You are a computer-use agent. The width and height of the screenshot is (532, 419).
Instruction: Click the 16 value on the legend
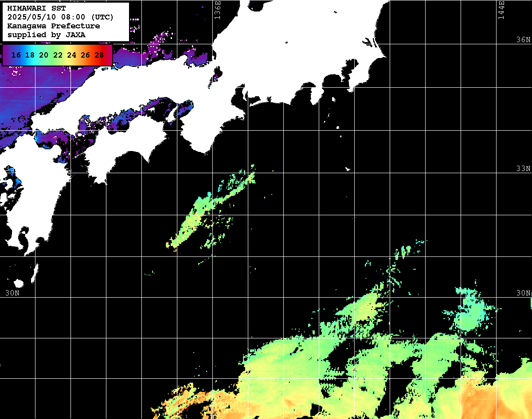16,55
